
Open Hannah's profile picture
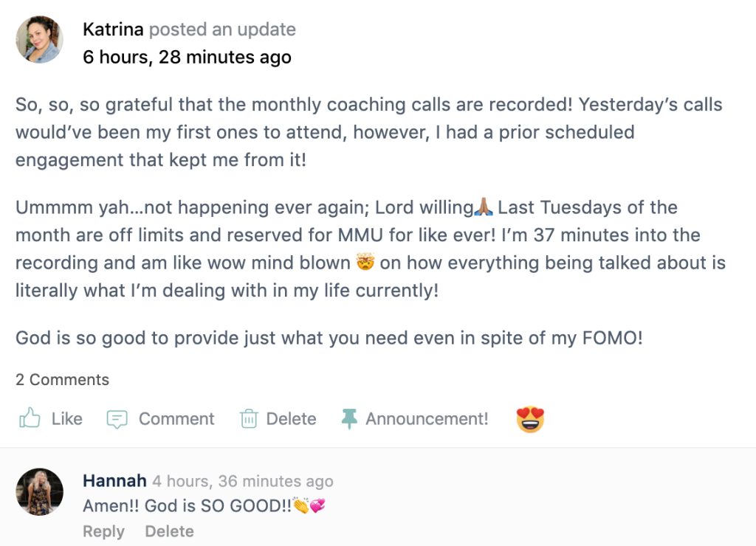(x=39, y=491)
